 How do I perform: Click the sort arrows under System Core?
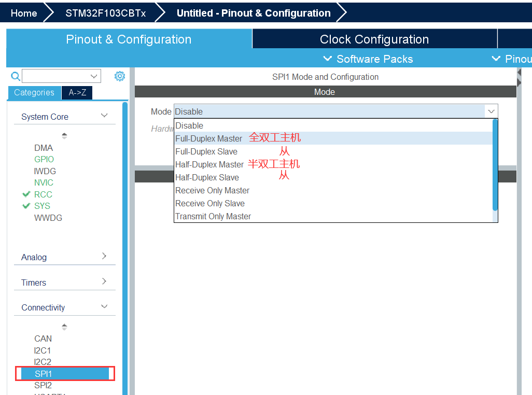click(x=64, y=136)
